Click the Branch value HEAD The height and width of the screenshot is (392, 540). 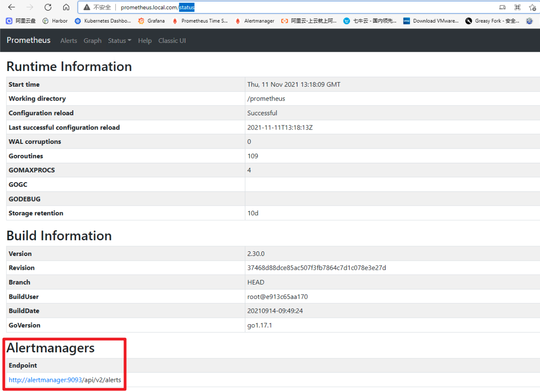pyautogui.click(x=255, y=282)
